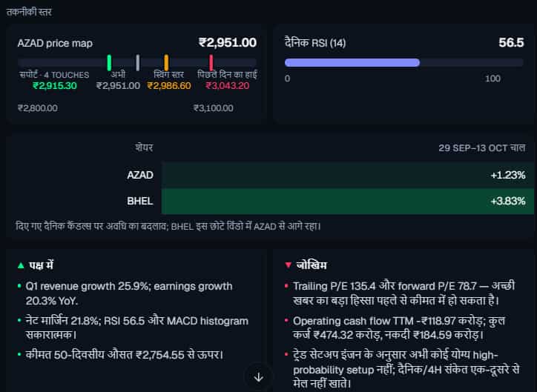
Task: Select the AZAD row bar
Action: pos(347,175)
